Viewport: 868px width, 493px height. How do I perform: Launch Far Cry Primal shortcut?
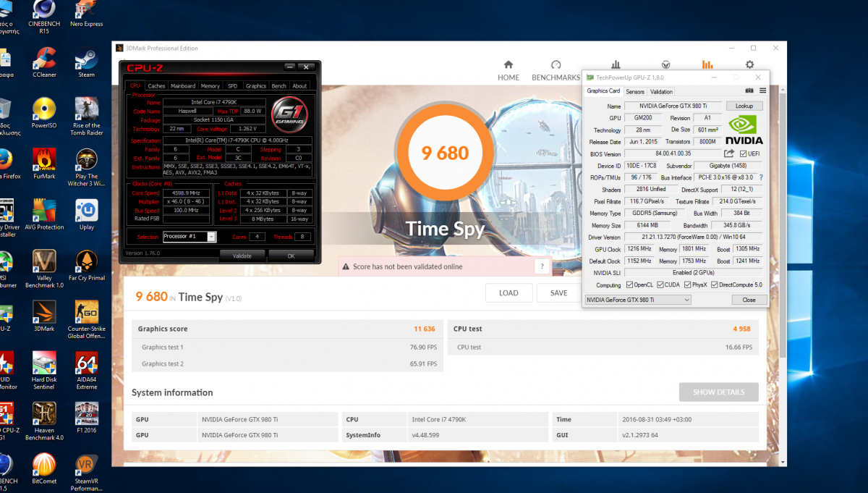[x=87, y=266]
